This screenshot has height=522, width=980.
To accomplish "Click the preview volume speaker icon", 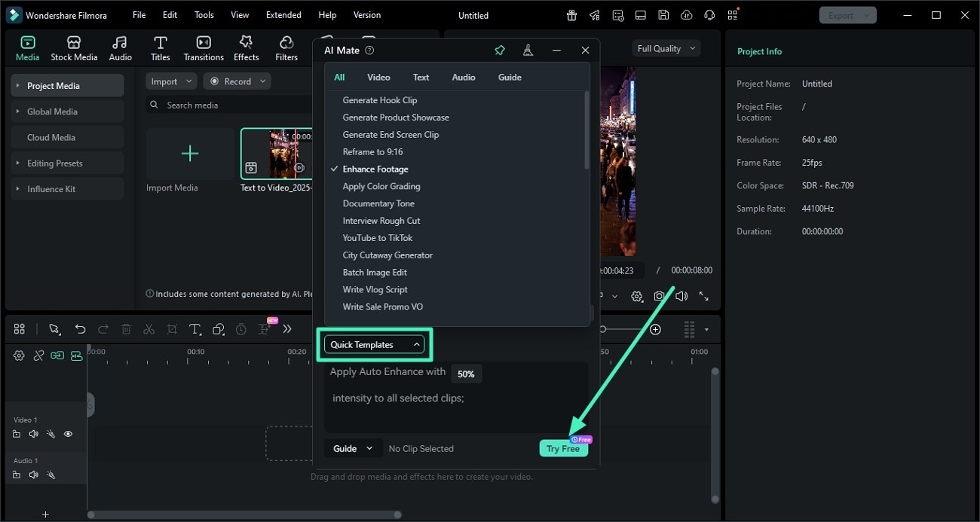I will pyautogui.click(x=681, y=296).
